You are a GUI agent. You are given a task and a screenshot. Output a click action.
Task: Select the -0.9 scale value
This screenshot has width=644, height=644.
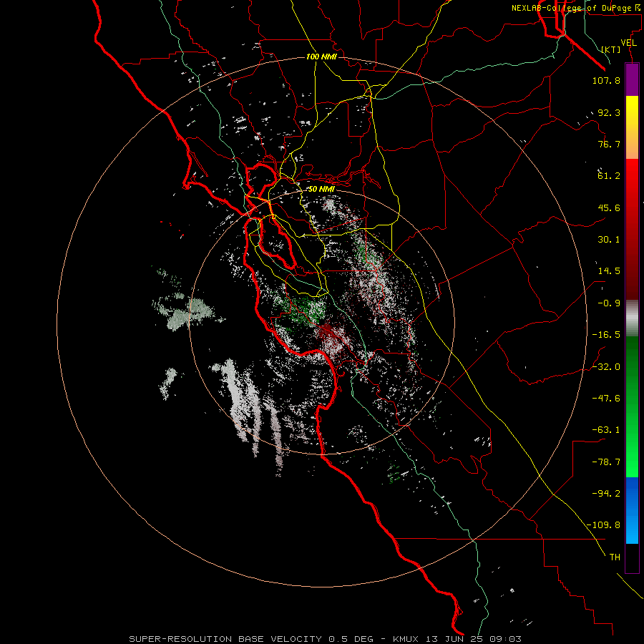(609, 303)
